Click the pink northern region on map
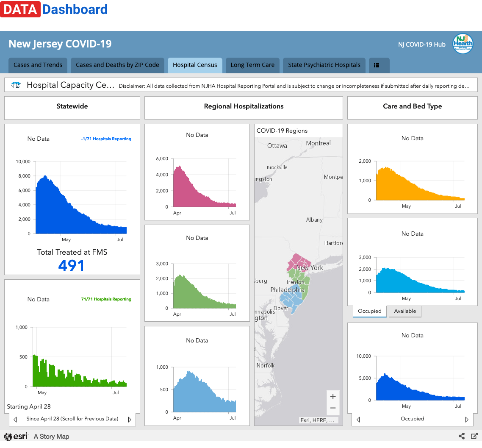The width and height of the screenshot is (482, 448). [x=298, y=262]
